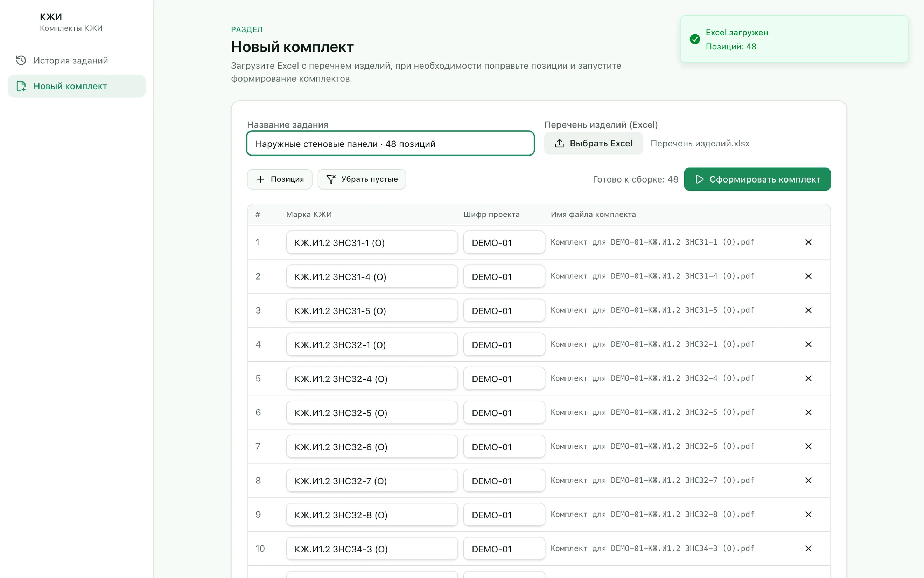This screenshot has height=578, width=924.
Task: Remove row 1 ЗНС31-1 with X
Action: click(808, 242)
